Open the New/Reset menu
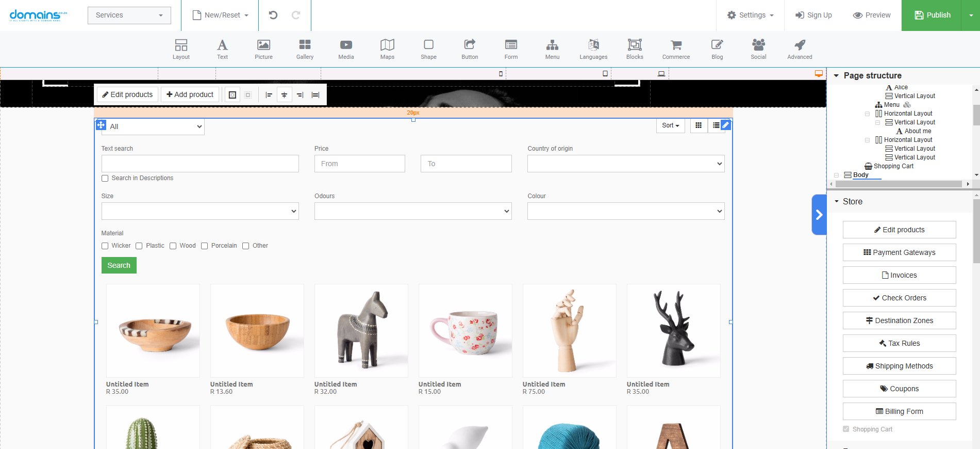980x449 pixels. pyautogui.click(x=221, y=15)
